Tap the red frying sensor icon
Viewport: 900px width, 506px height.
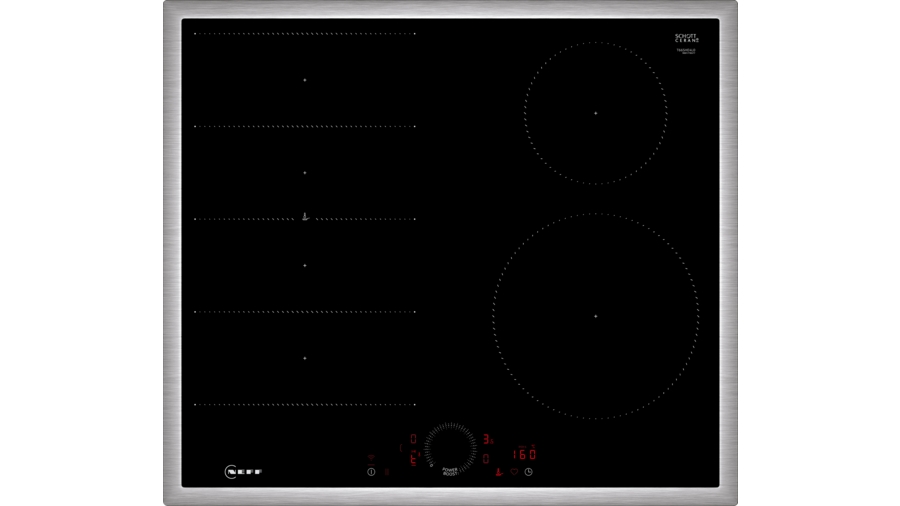point(498,471)
